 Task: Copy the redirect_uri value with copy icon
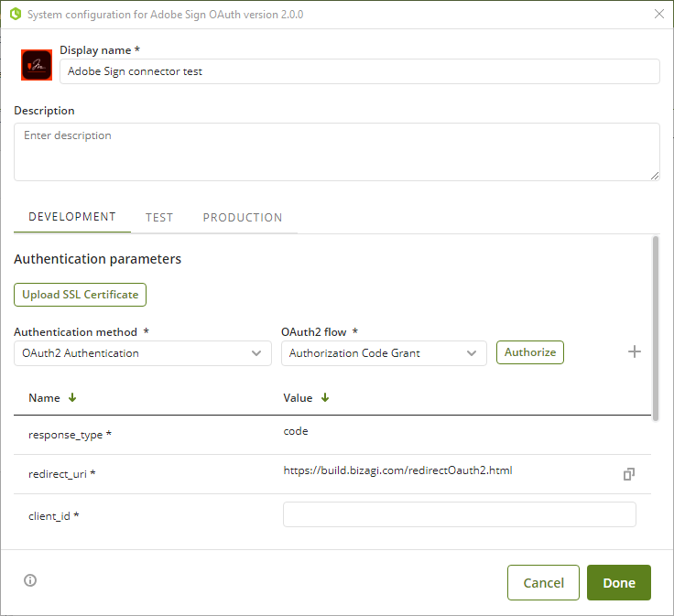[x=629, y=474]
